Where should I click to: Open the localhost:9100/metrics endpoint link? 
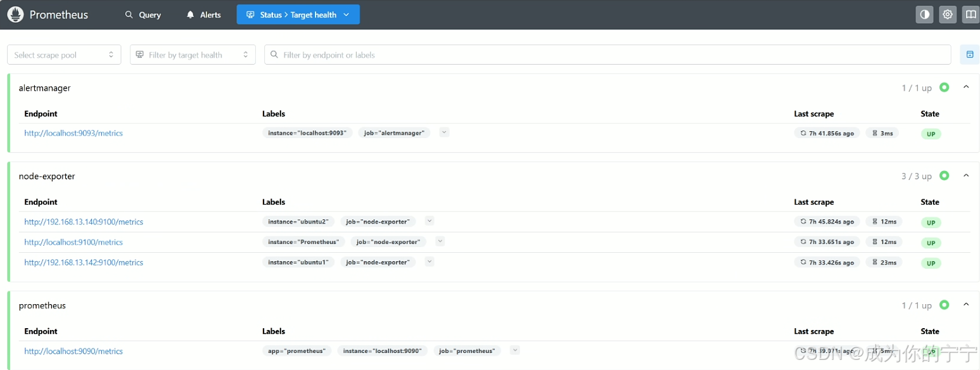[73, 242]
